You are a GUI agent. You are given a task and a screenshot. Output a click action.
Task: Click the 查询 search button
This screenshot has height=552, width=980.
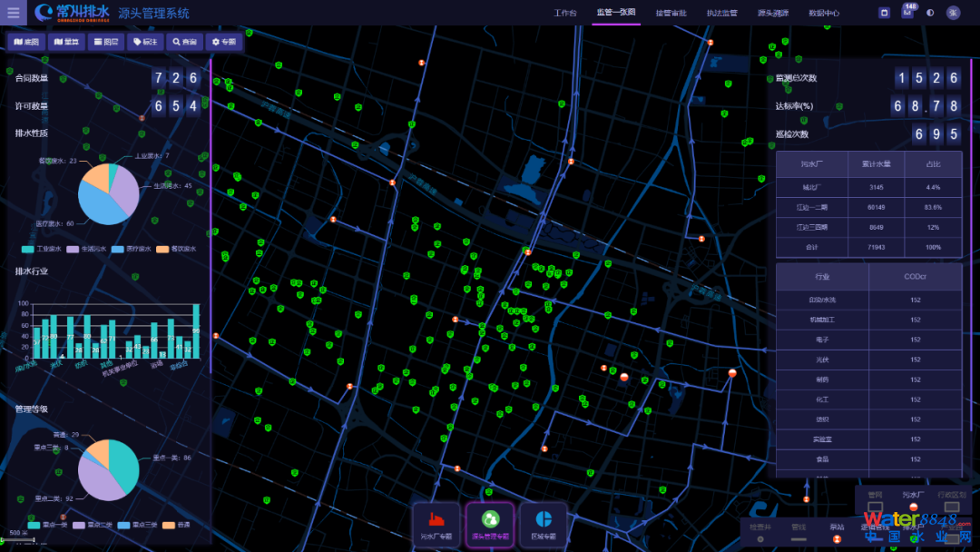pos(184,42)
